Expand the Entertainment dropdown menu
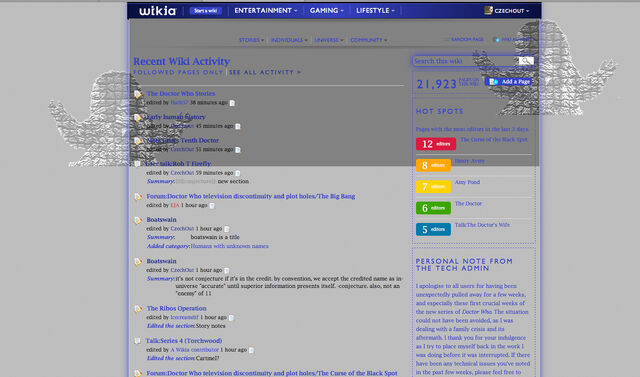Viewport: 640px width, 377px height. 266,11
